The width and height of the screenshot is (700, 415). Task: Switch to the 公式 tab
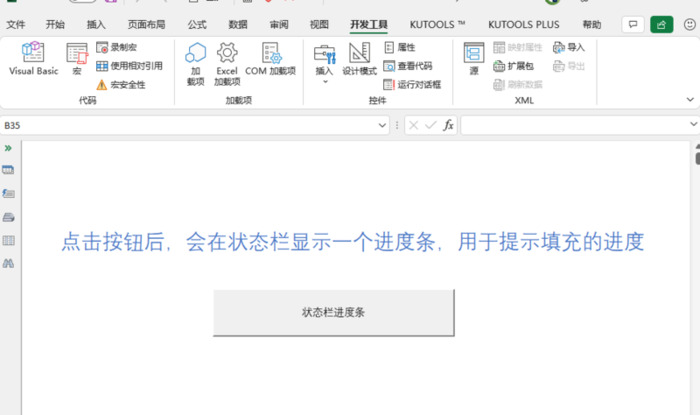point(197,25)
